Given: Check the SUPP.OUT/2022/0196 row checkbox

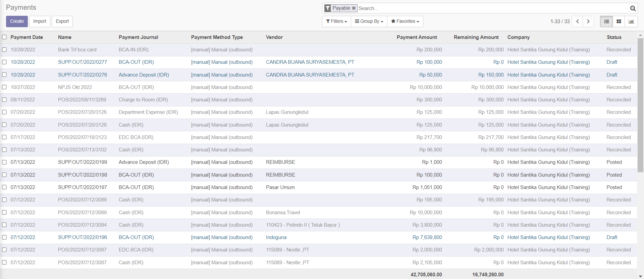Looking at the screenshot, I should (x=4, y=237).
